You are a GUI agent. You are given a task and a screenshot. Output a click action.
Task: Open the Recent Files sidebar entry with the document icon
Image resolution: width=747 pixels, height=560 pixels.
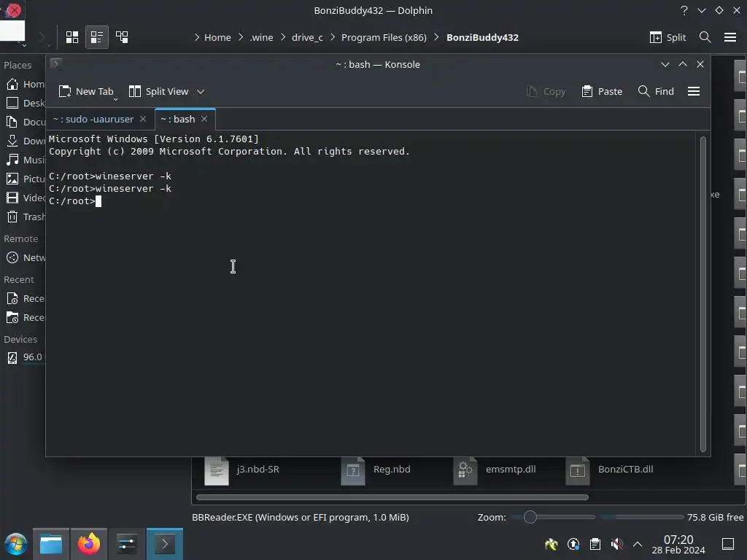25,298
